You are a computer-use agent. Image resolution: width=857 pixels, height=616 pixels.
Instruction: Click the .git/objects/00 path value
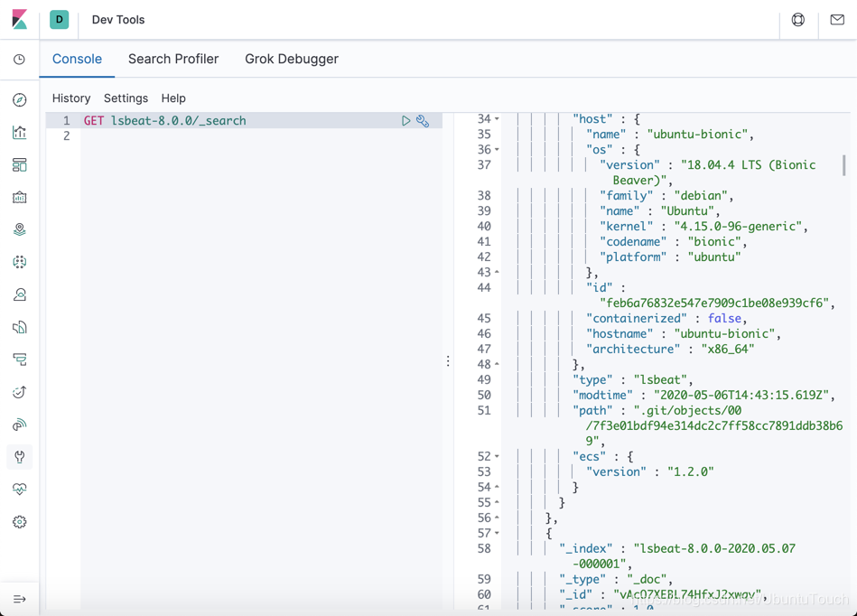tap(687, 410)
